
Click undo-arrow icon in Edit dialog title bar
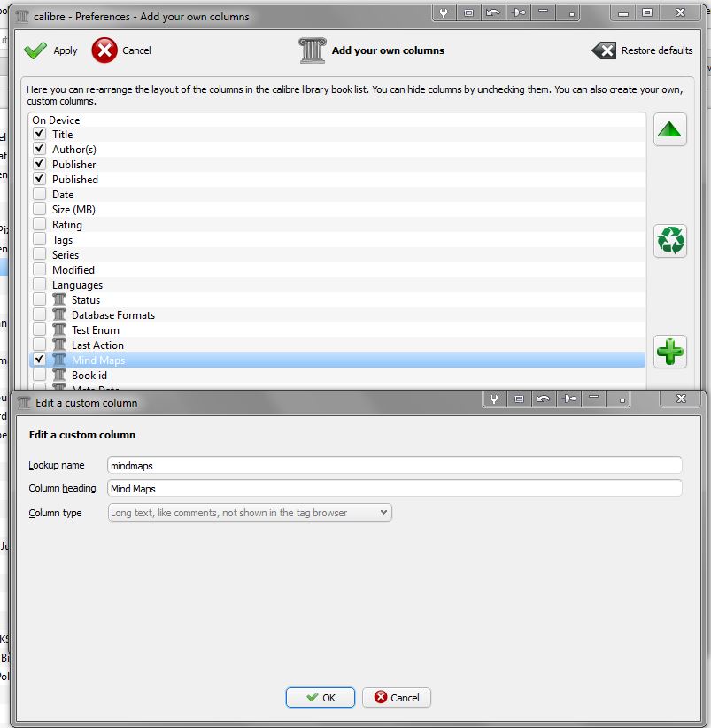[x=544, y=399]
